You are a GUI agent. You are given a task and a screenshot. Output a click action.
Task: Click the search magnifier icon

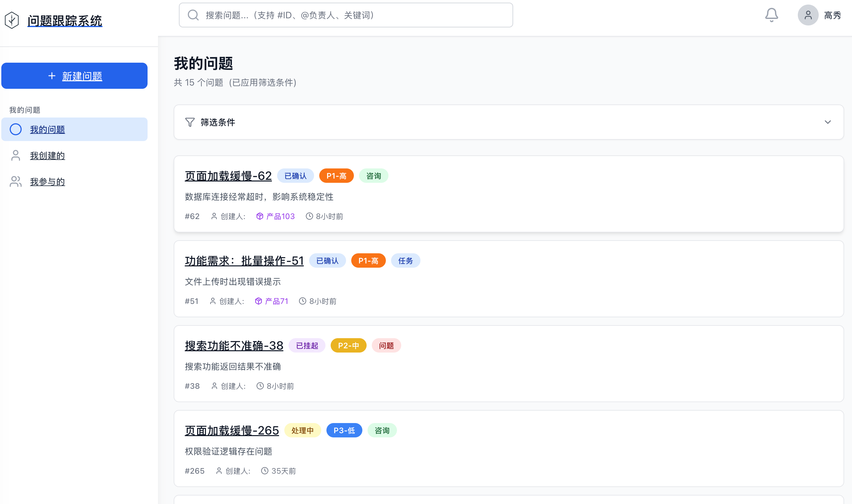[193, 15]
